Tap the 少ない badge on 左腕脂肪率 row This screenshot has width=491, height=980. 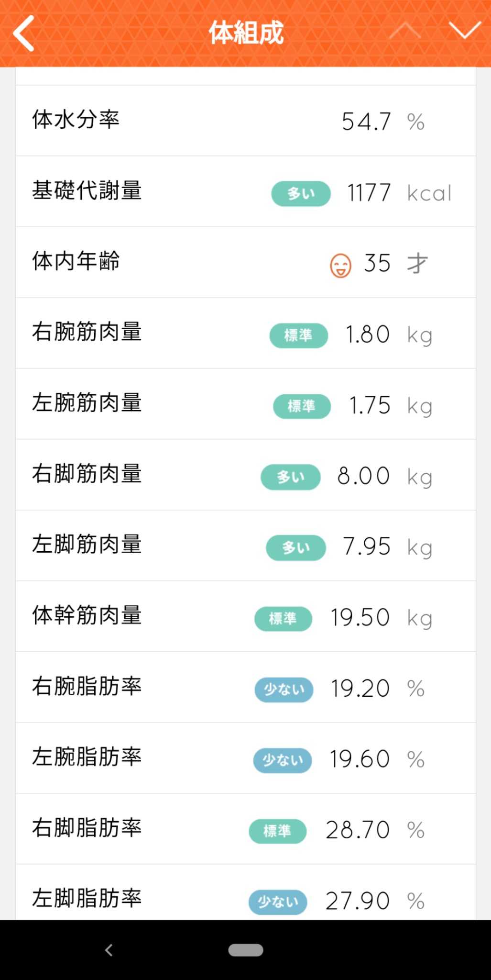(x=283, y=760)
